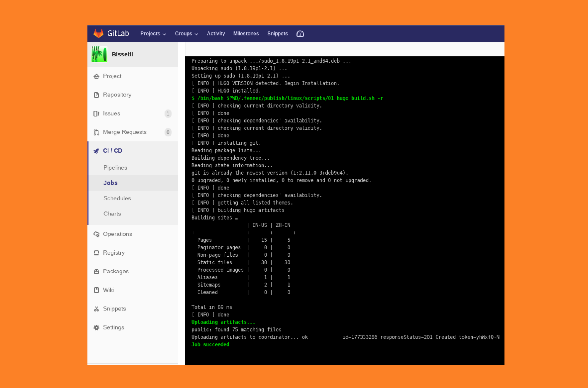Click the 'Sitemaps' row in build table
This screenshot has height=388, width=588.
tap(244, 285)
